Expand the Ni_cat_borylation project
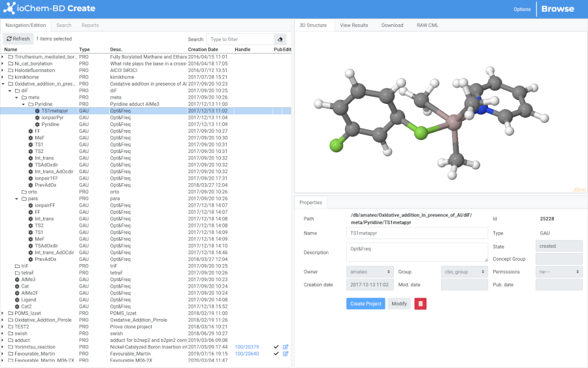 tap(3, 64)
